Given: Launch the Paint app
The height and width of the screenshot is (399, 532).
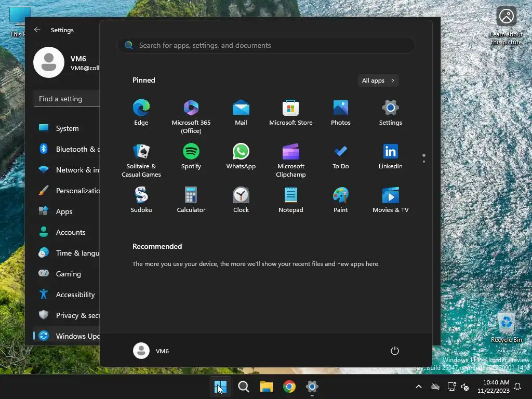Looking at the screenshot, I should coord(341,200).
